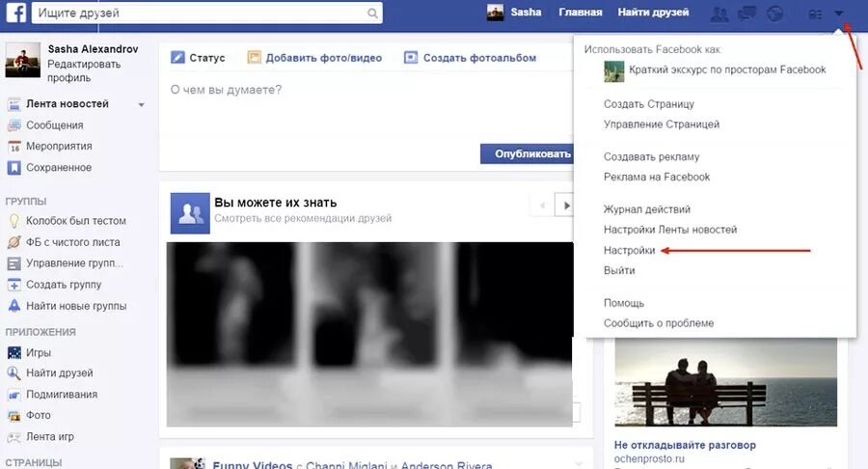This screenshot has height=469, width=868.
Task: Expand the Лента новостей sort arrow
Action: 142,104
